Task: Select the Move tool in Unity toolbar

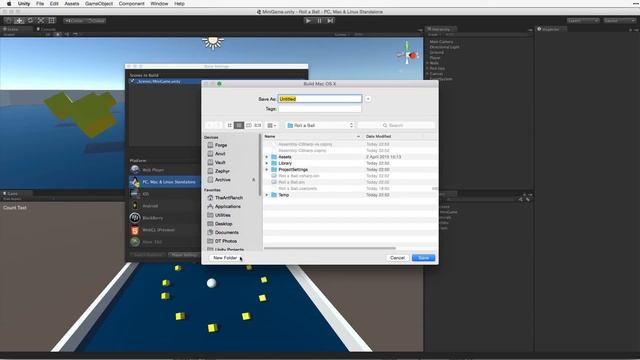Action: click(x=19, y=20)
